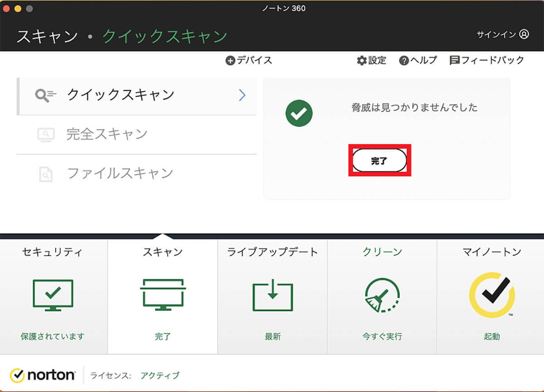544x392 pixels.
Task: Click the 起動 link under マイノートン
Action: pos(491,337)
